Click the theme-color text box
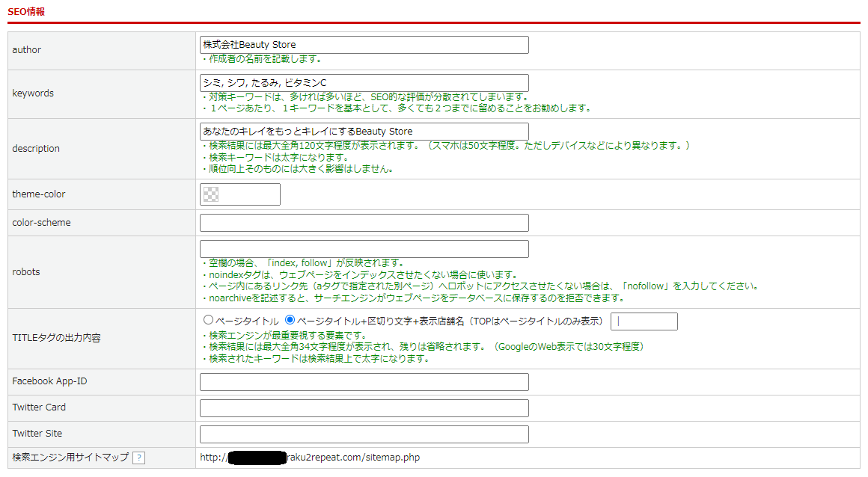The height and width of the screenshot is (477, 868). [240, 194]
